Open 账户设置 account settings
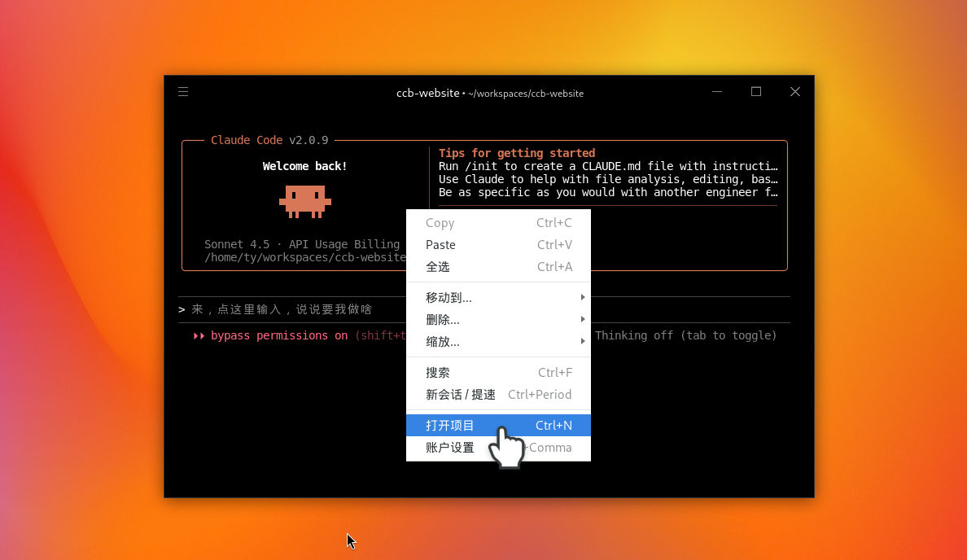Screen dimensions: 967x560 pyautogui.click(x=449, y=447)
